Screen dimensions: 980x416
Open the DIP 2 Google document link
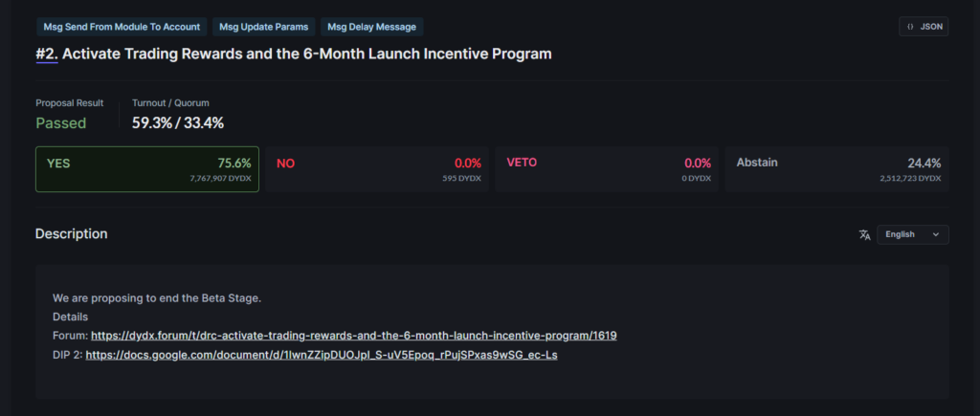pyautogui.click(x=322, y=356)
